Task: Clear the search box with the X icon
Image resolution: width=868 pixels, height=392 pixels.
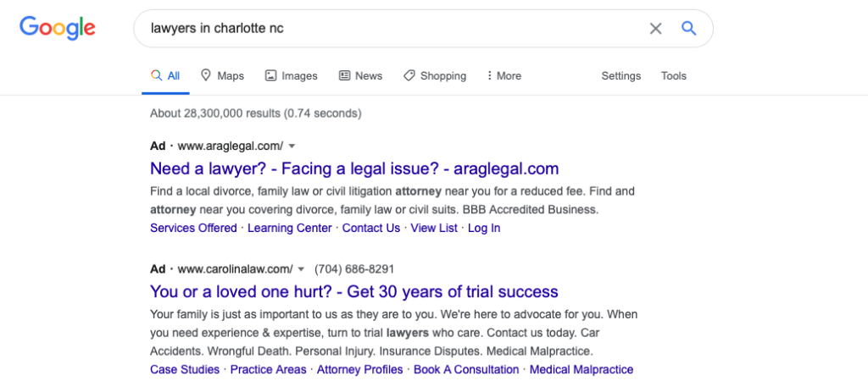Action: [x=655, y=28]
